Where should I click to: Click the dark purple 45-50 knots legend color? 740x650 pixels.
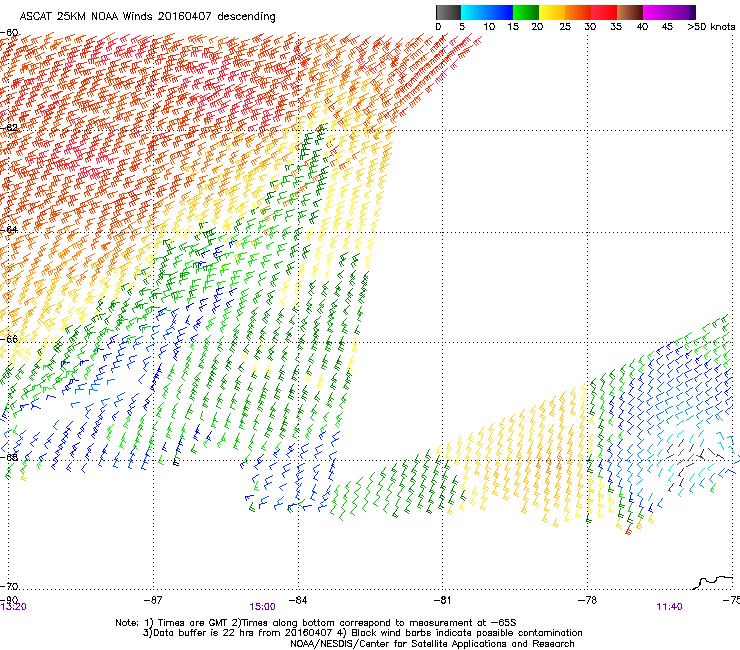point(682,12)
